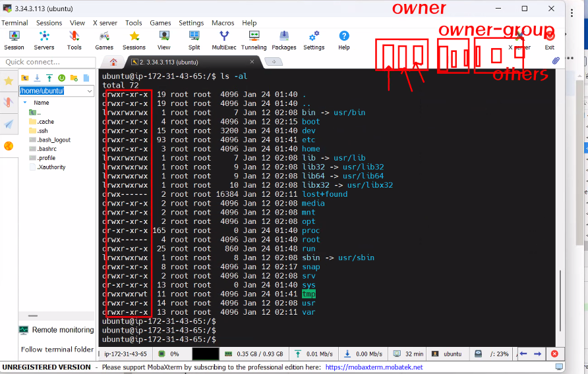
Task: Click the 0.35 GB / 0.93 GB memory indicator
Action: (254, 354)
